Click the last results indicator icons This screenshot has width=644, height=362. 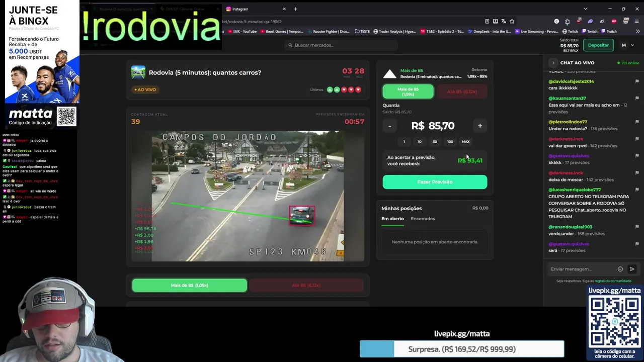point(344,89)
